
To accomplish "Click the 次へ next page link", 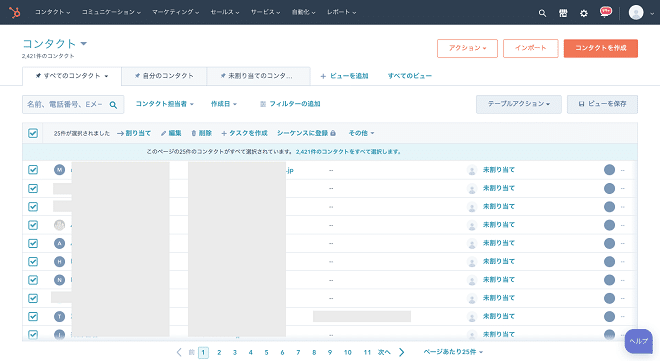I will point(384,352).
